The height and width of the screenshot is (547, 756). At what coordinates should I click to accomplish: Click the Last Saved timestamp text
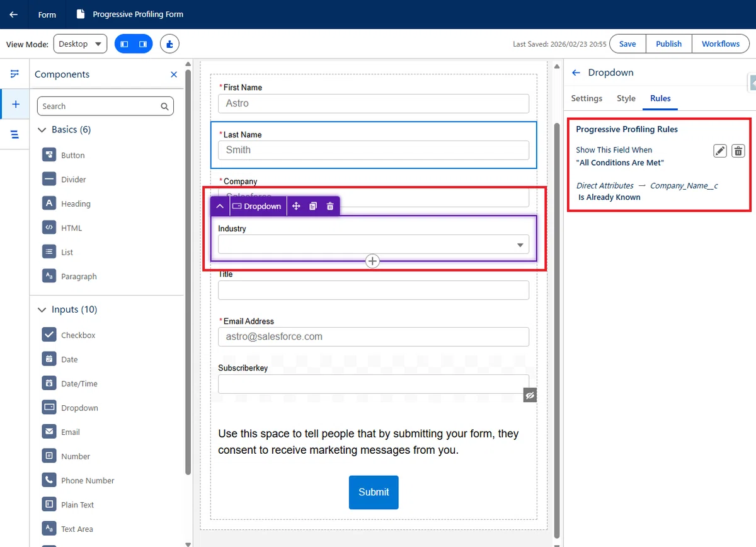559,44
